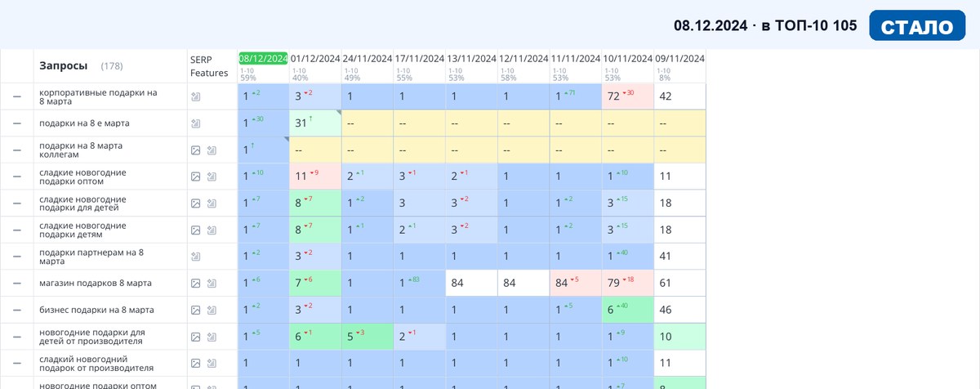
Task: Click the SERP feature icon for 'корпоративные подарки на 8 марта'
Action: tap(195, 96)
